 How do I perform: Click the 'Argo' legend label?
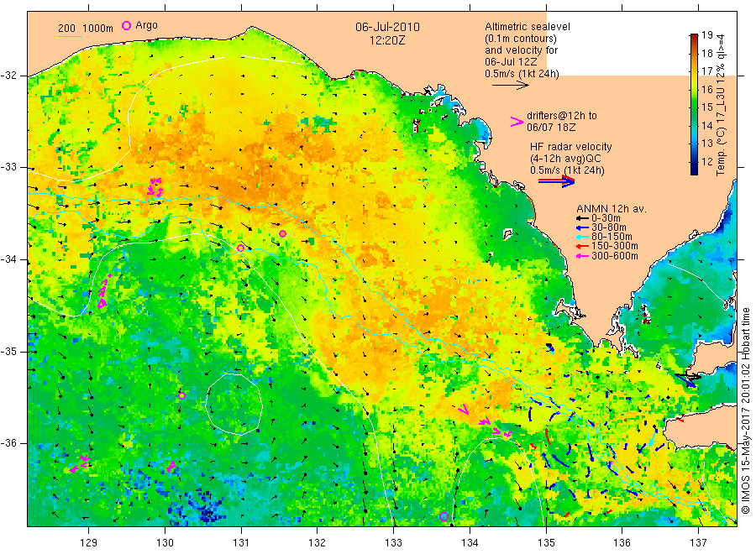coord(146,25)
